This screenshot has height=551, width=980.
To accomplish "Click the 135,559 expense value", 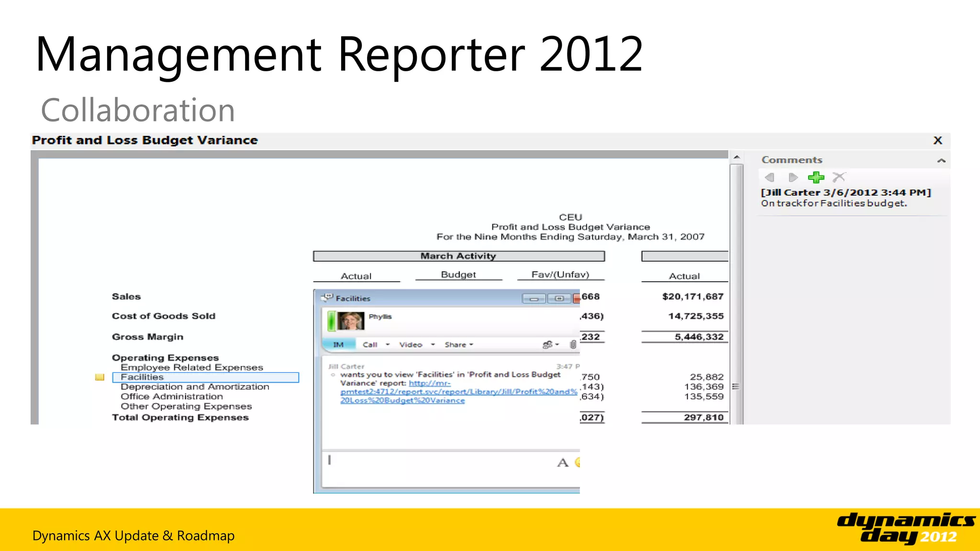I will 704,397.
